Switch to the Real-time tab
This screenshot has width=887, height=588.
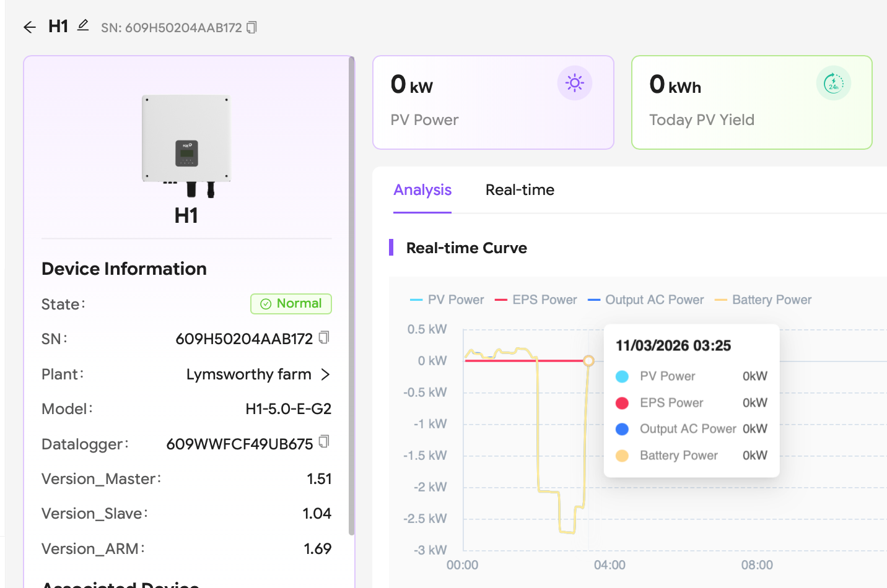point(520,190)
